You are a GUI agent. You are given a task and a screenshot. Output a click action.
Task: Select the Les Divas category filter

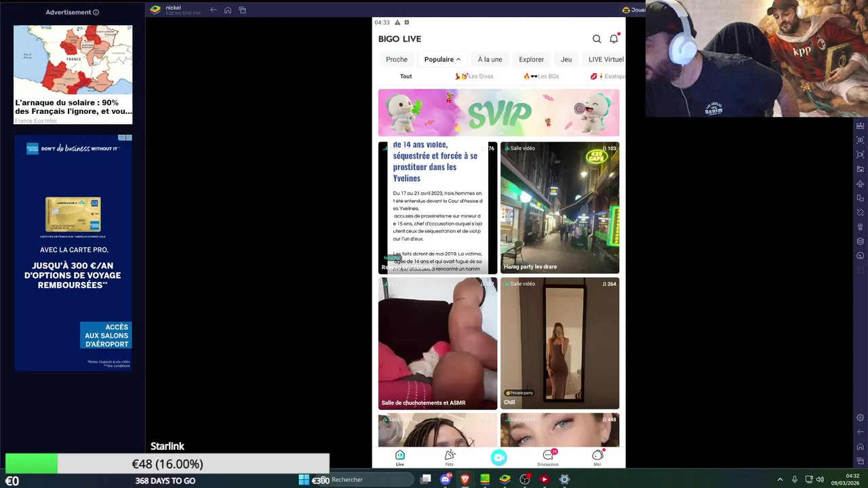pos(474,77)
